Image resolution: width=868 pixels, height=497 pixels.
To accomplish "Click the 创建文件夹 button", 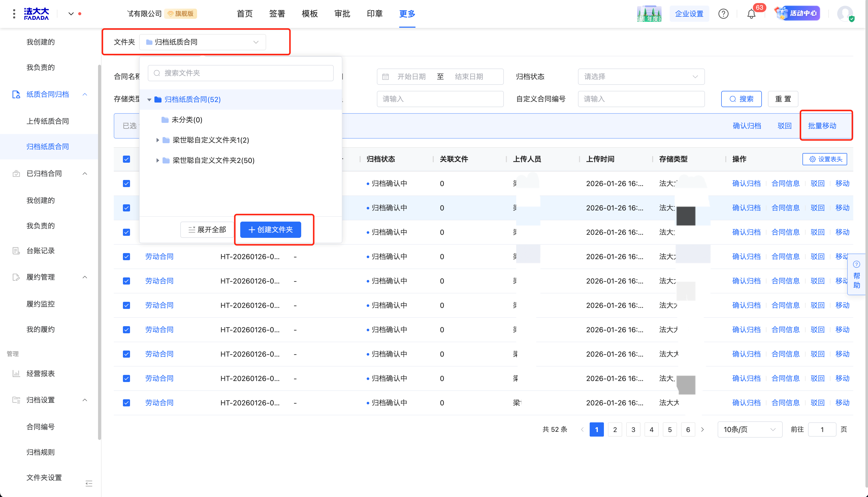I will coord(270,230).
